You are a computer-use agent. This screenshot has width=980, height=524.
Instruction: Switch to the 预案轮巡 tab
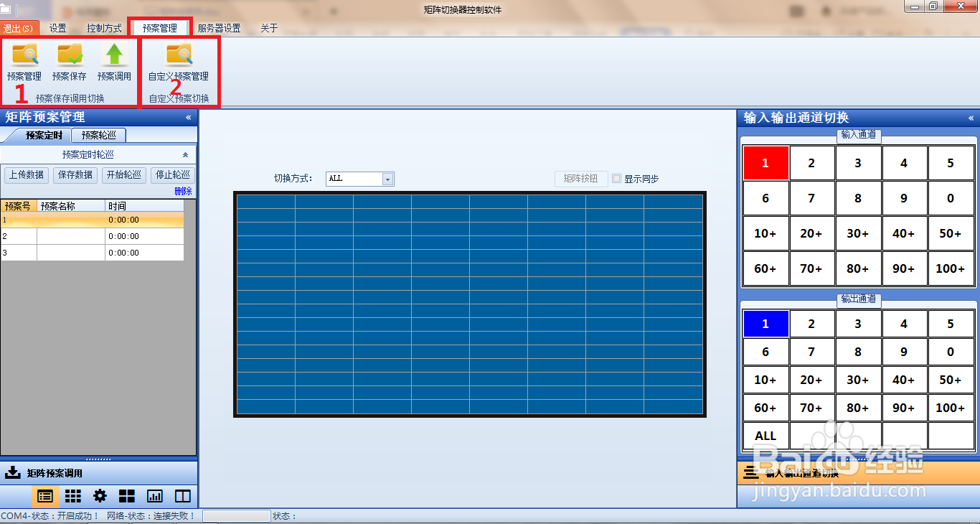99,135
